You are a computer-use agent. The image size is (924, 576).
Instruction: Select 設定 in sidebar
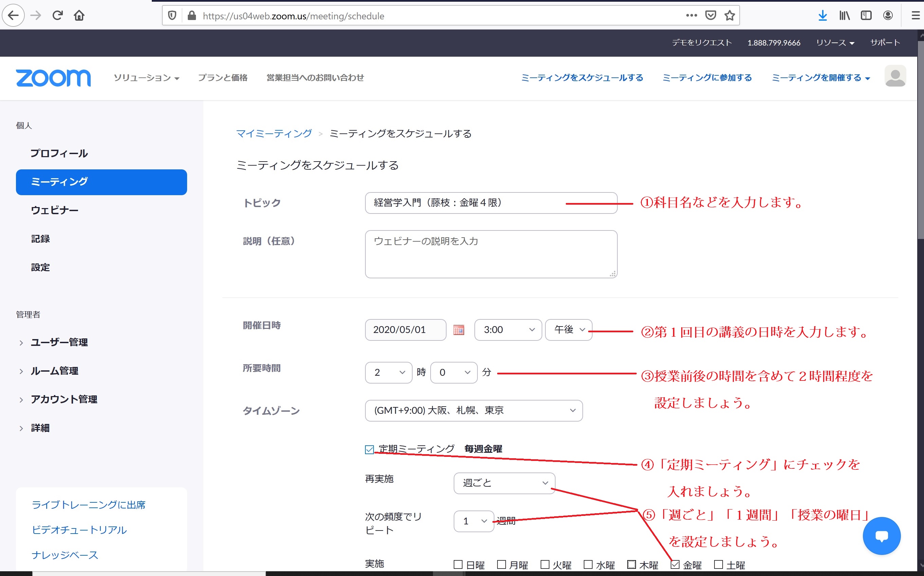coord(40,267)
